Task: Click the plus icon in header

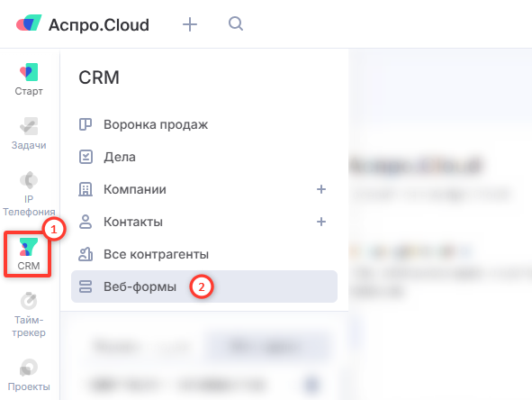Action: point(190,25)
